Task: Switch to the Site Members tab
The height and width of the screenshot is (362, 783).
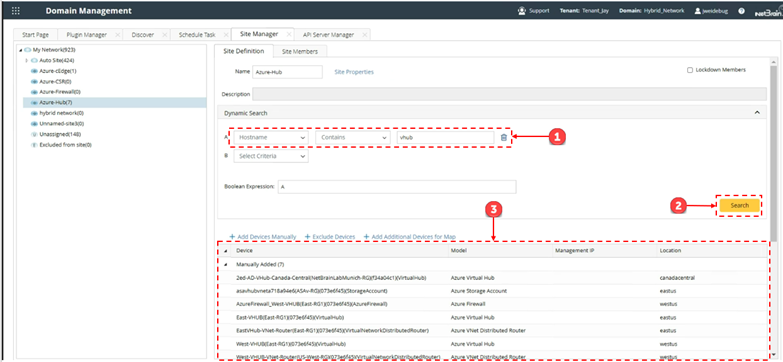Action: click(300, 51)
